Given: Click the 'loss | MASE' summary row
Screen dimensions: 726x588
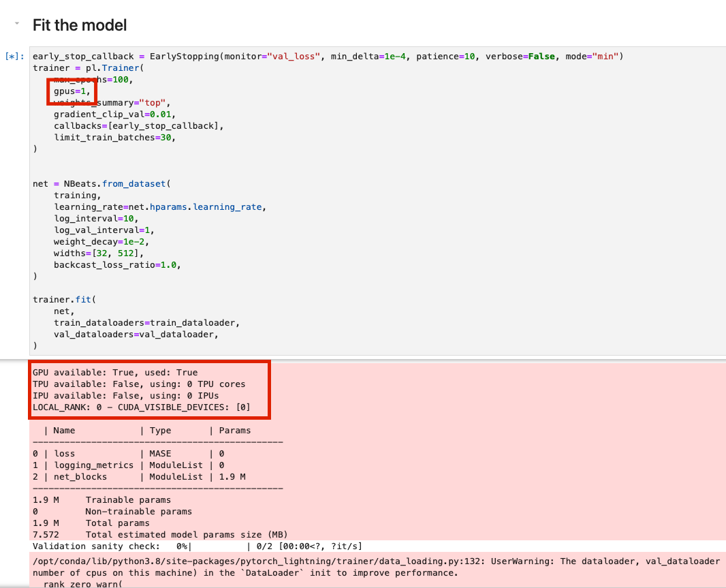Looking at the screenshot, I should pos(128,454).
